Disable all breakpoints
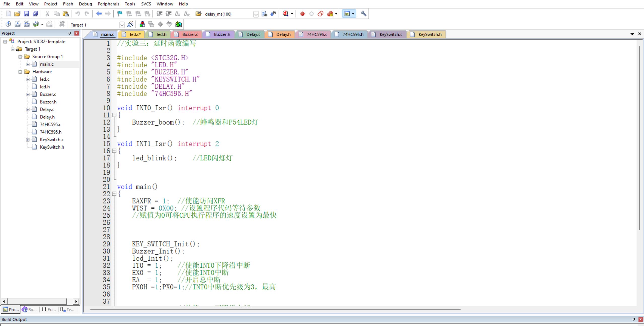 click(320, 14)
